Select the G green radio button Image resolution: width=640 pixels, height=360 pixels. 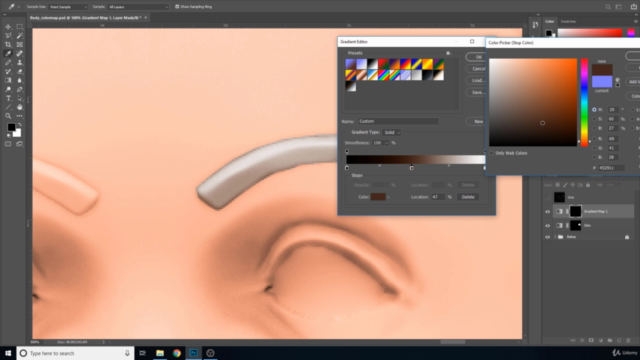coord(594,148)
